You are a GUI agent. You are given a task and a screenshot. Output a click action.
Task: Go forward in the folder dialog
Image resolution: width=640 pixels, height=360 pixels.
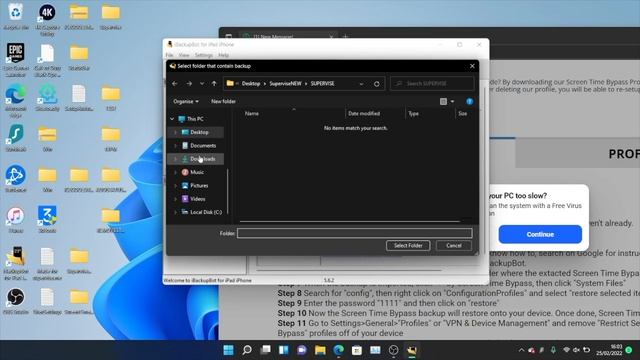(x=189, y=84)
